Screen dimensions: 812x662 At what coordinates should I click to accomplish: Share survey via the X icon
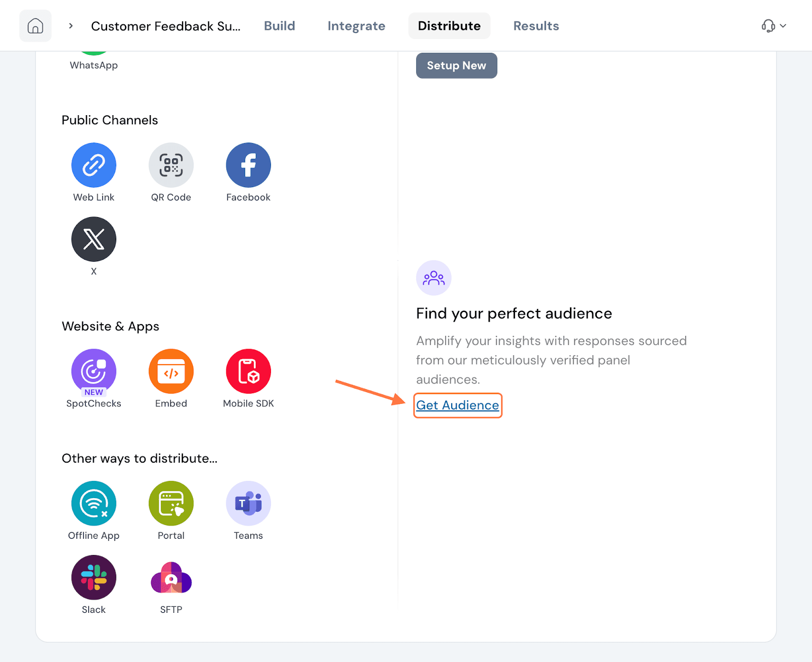click(x=94, y=239)
